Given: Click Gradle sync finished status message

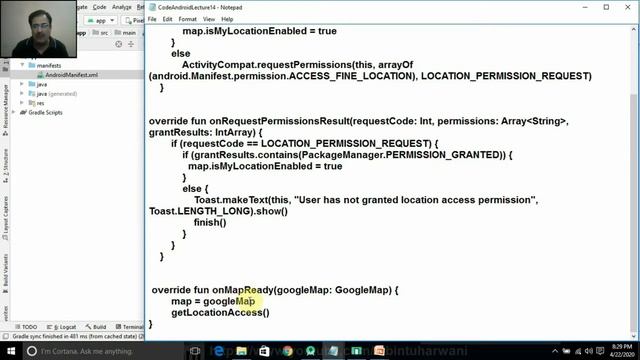Looking at the screenshot, I should [78, 336].
